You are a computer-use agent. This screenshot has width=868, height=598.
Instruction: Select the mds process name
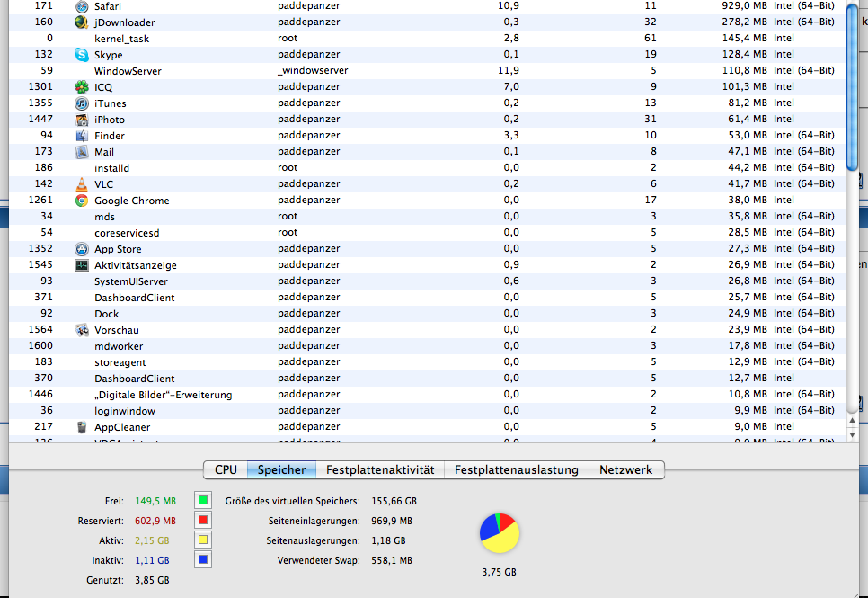coord(104,217)
